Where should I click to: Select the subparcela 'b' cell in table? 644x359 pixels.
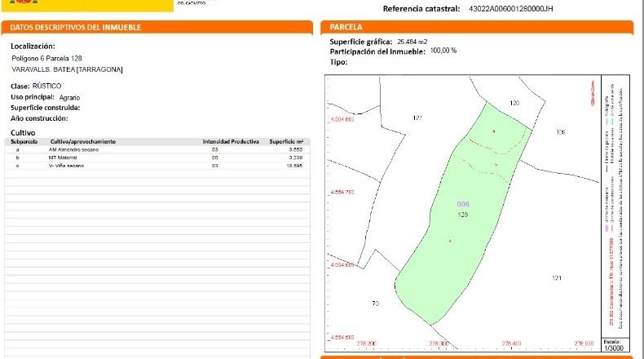tap(17, 157)
